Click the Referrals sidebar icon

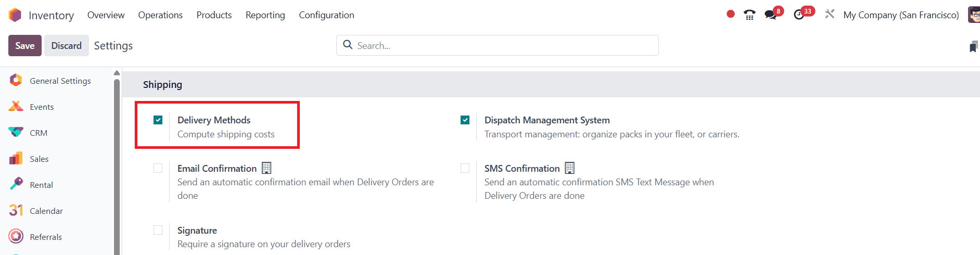(x=16, y=236)
